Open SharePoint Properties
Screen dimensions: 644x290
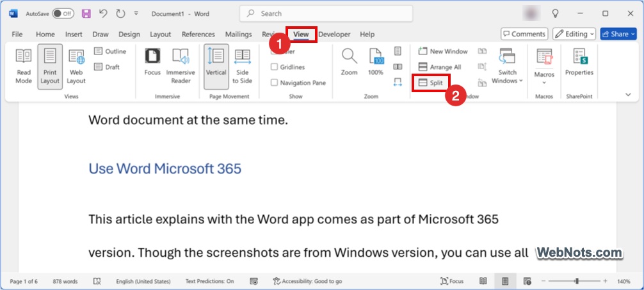pos(579,63)
